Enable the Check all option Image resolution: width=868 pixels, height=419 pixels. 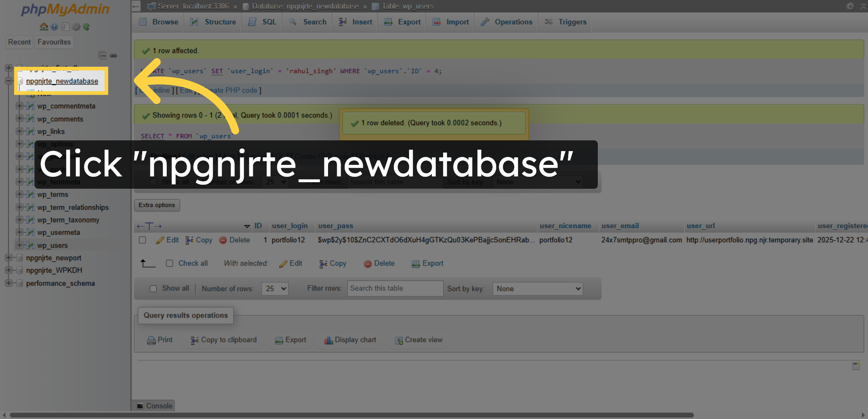[170, 263]
